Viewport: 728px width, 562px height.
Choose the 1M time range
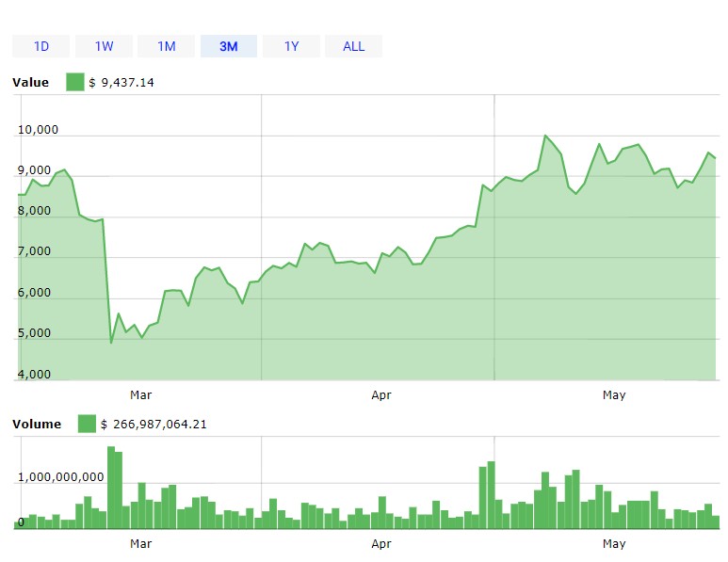tap(166, 46)
